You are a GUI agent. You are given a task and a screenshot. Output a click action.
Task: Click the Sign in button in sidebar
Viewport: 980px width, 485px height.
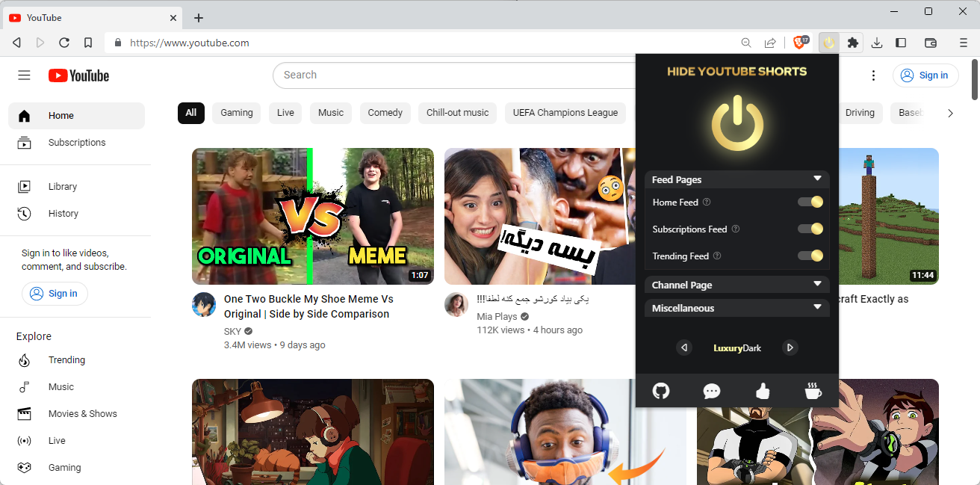click(x=55, y=294)
